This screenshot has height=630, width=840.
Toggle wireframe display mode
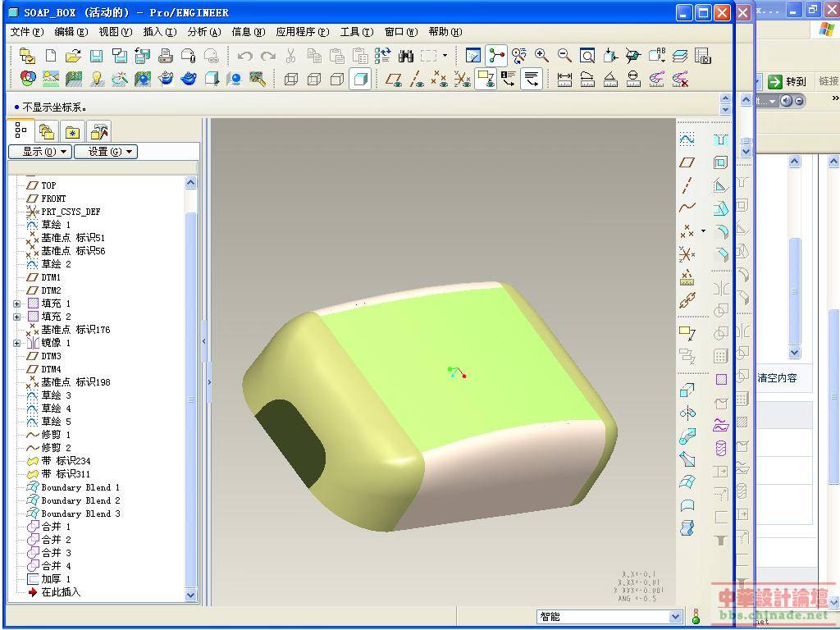point(291,80)
